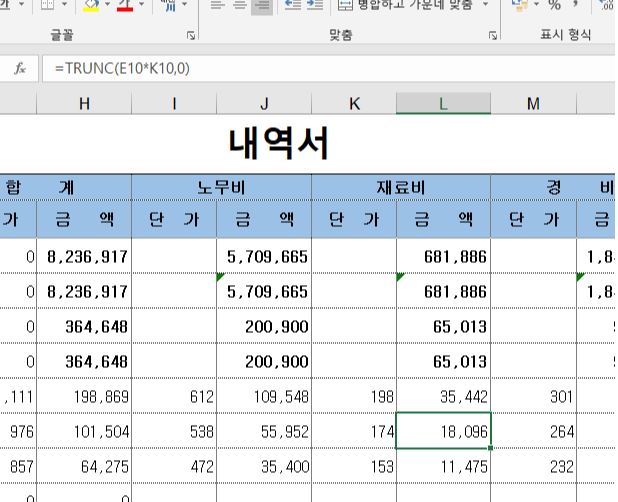This screenshot has height=502, width=618.
Task: Select cell containing 101,504
Action: (84, 431)
